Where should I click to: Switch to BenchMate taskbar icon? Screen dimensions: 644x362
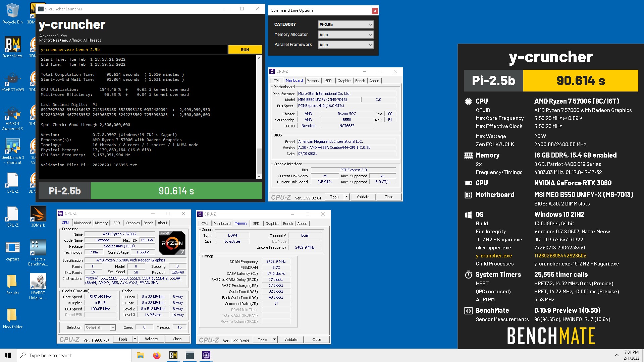point(173,355)
